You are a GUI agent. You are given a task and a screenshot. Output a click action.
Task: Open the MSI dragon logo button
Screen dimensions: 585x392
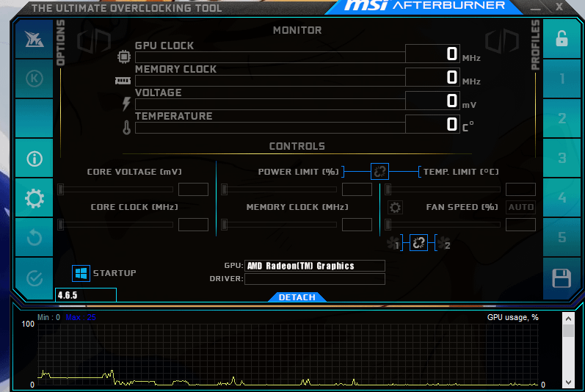34,39
